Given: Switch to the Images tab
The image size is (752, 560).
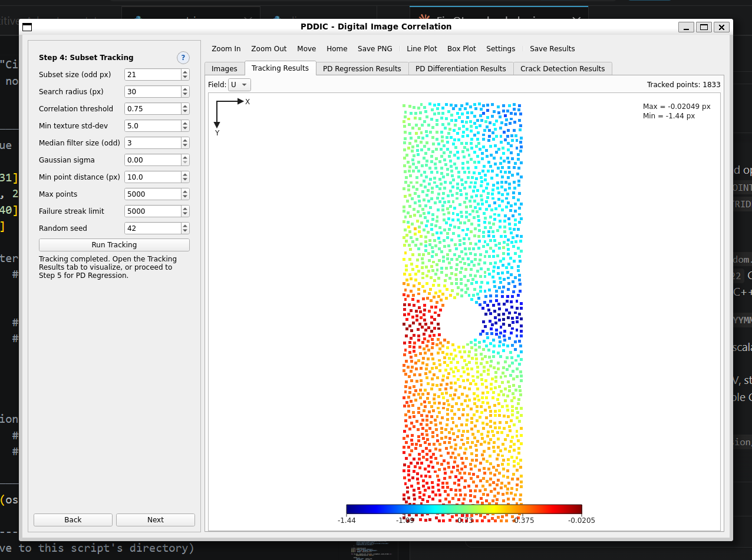Looking at the screenshot, I should (x=225, y=69).
